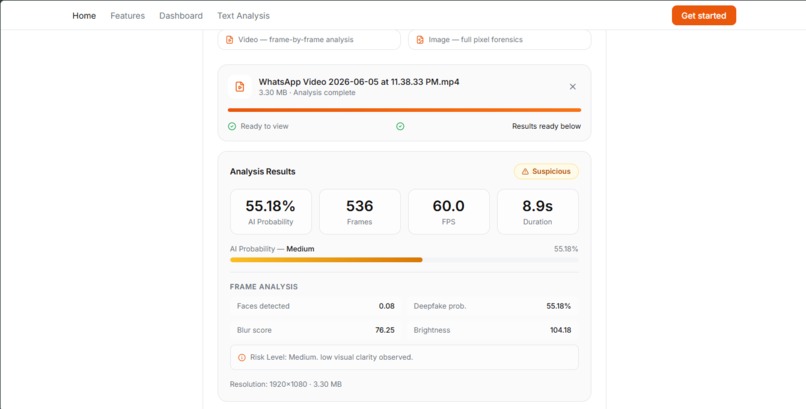Click the info icon beside Risk Level message
Screen dimensions: 806x409
coord(242,357)
